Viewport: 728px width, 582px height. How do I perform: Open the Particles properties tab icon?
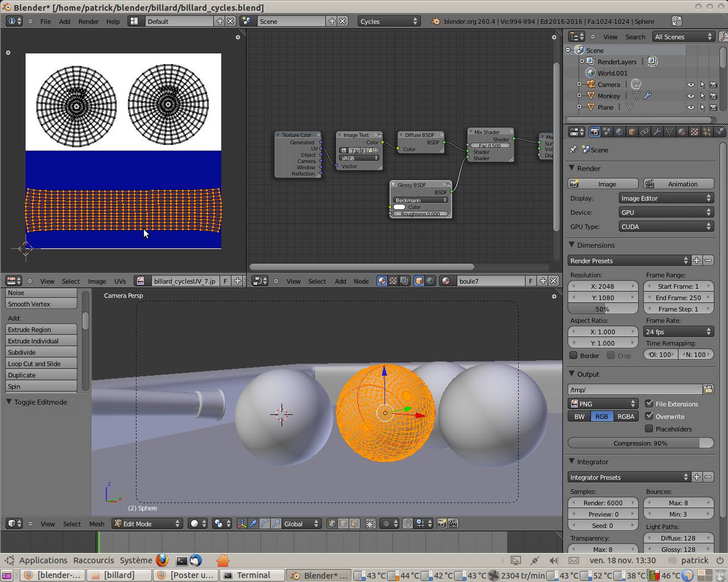tap(707, 132)
